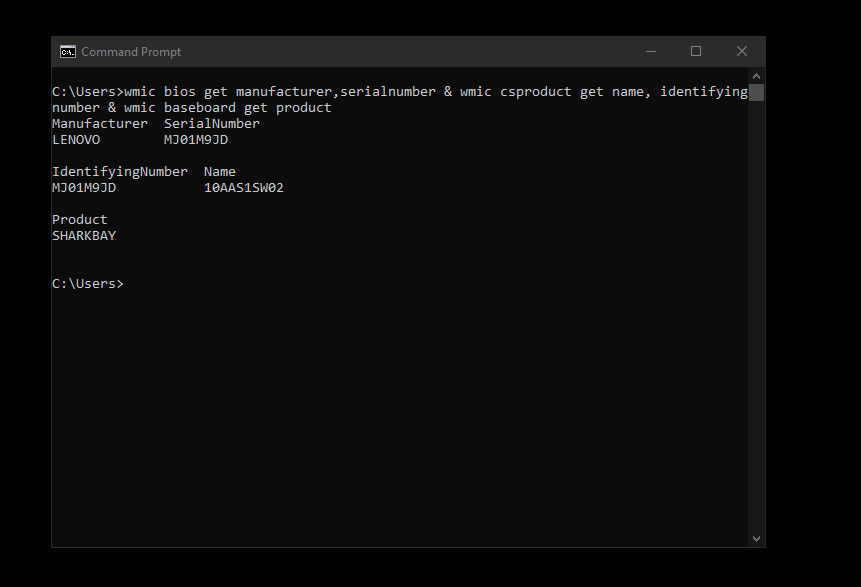Click the vertical scrollbar thumb

(756, 92)
